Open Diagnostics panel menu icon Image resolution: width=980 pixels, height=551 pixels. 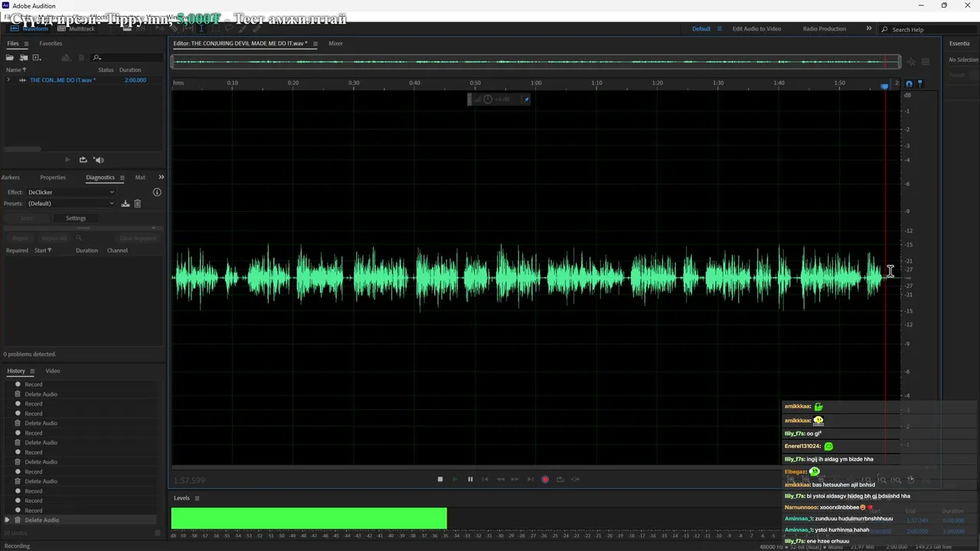(122, 178)
